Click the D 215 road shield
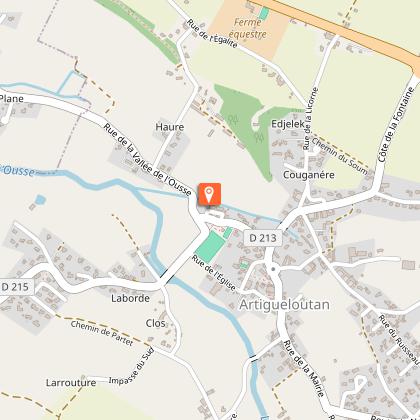Viewport: 420px width, 420px height. pyautogui.click(x=15, y=287)
